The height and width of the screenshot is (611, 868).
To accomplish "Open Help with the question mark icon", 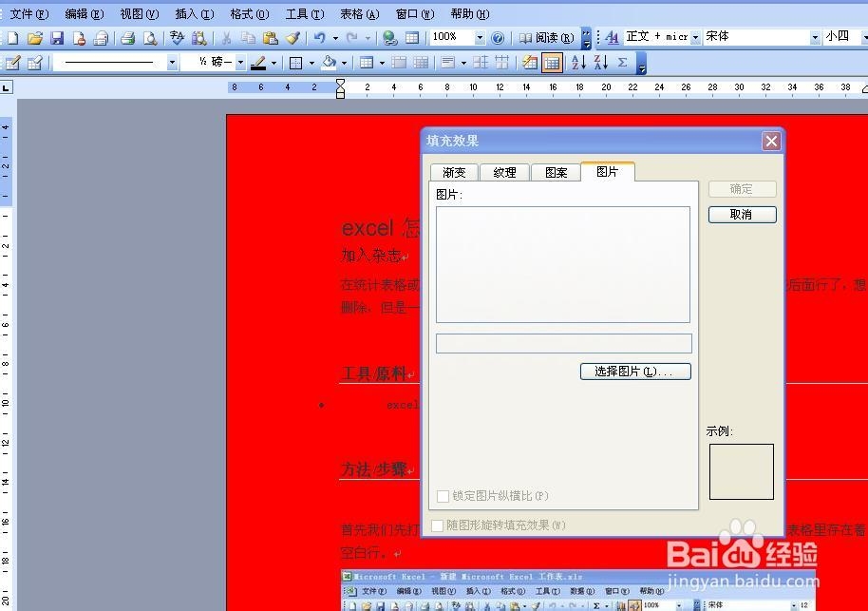I will [498, 38].
